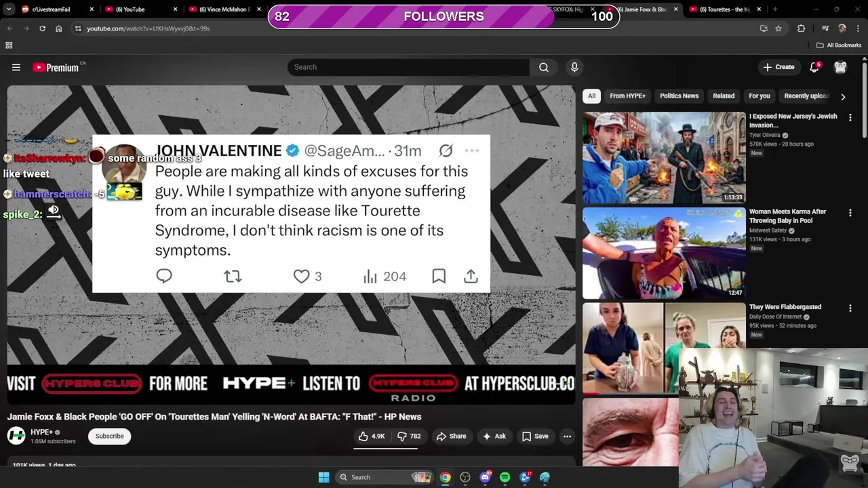Viewport: 868px width, 488px height.
Task: Open the YouTube guide hamburger menu
Action: pyautogui.click(x=16, y=67)
